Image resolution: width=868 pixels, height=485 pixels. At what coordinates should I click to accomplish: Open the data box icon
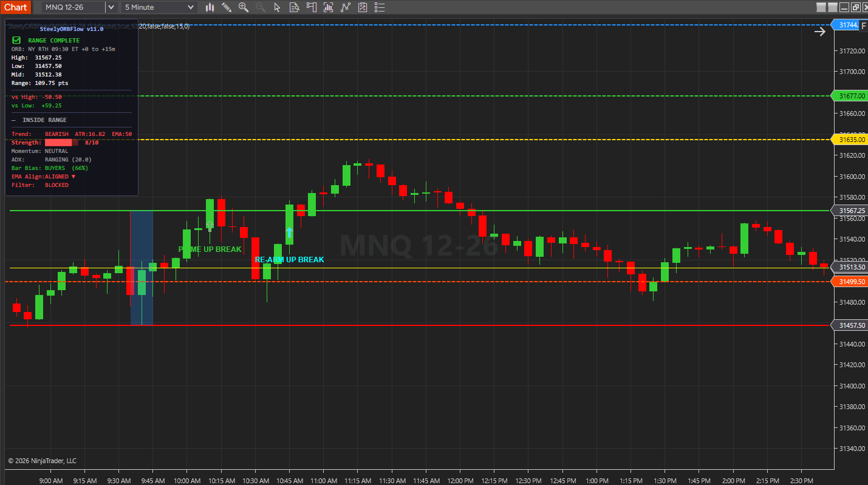tap(295, 7)
